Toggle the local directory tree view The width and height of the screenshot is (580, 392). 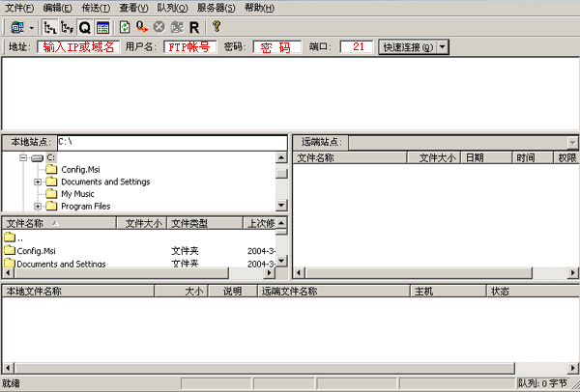(50, 27)
